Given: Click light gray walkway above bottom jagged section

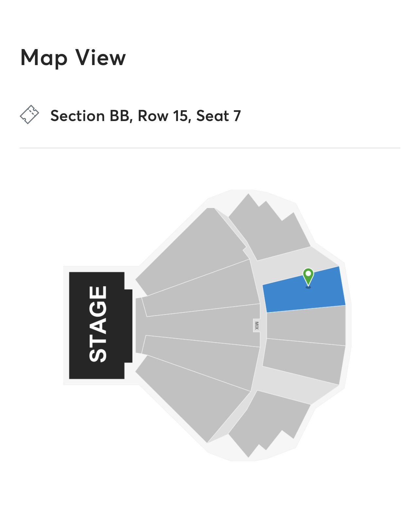Looking at the screenshot, I should pyautogui.click(x=288, y=386).
